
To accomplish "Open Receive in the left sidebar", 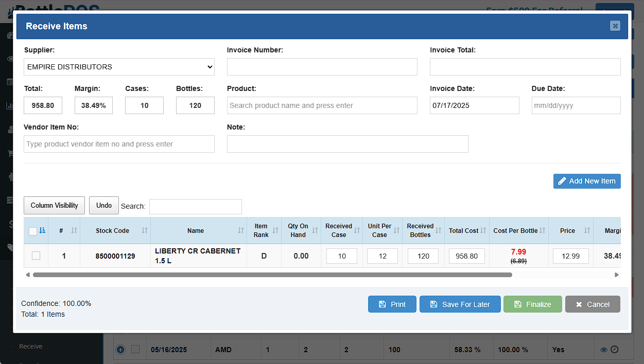I will [x=31, y=347].
